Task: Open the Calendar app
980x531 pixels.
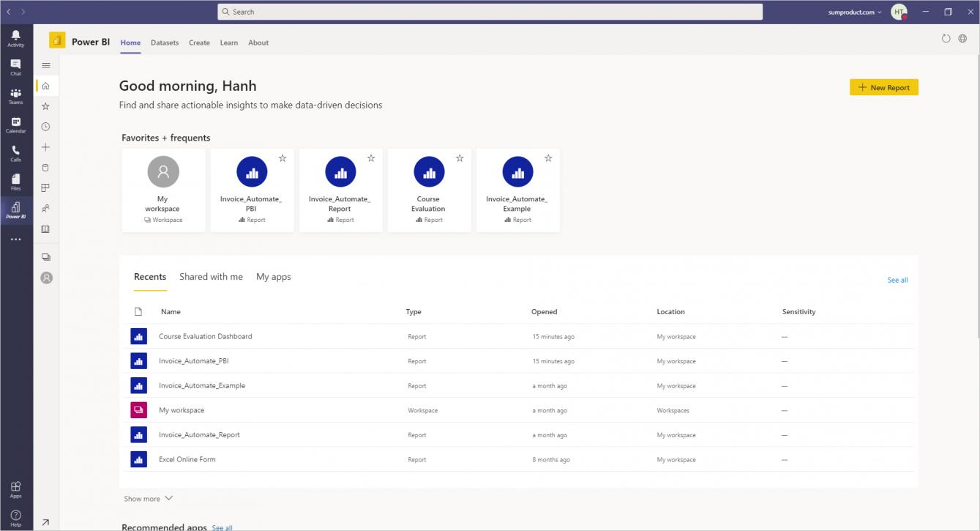Action: point(15,125)
